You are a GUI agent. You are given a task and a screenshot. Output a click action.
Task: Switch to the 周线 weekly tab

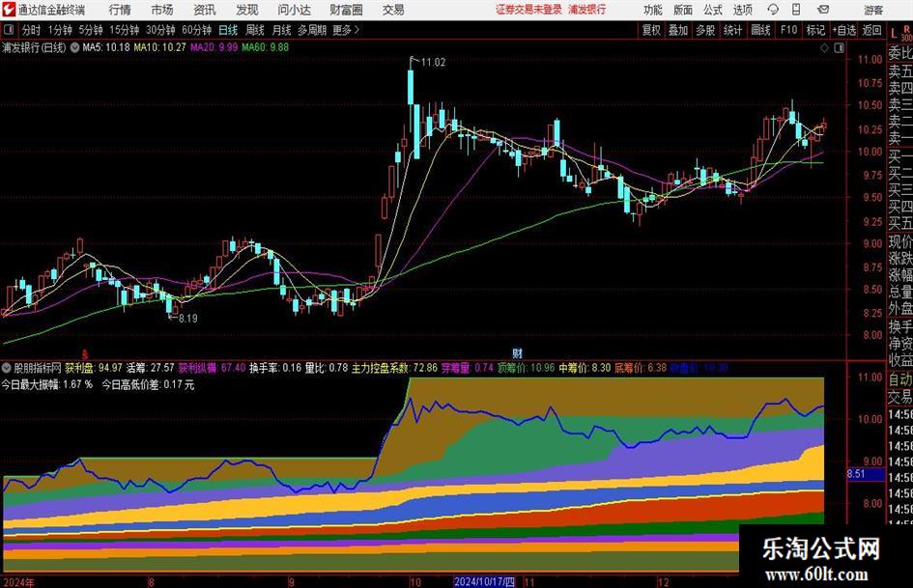pos(255,30)
